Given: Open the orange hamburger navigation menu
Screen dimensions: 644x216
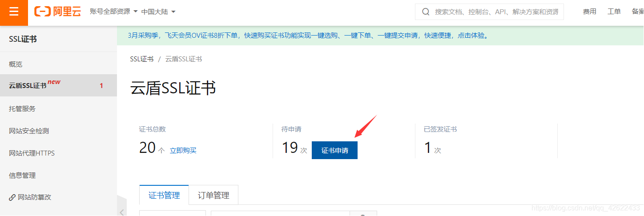Looking at the screenshot, I should click(14, 12).
